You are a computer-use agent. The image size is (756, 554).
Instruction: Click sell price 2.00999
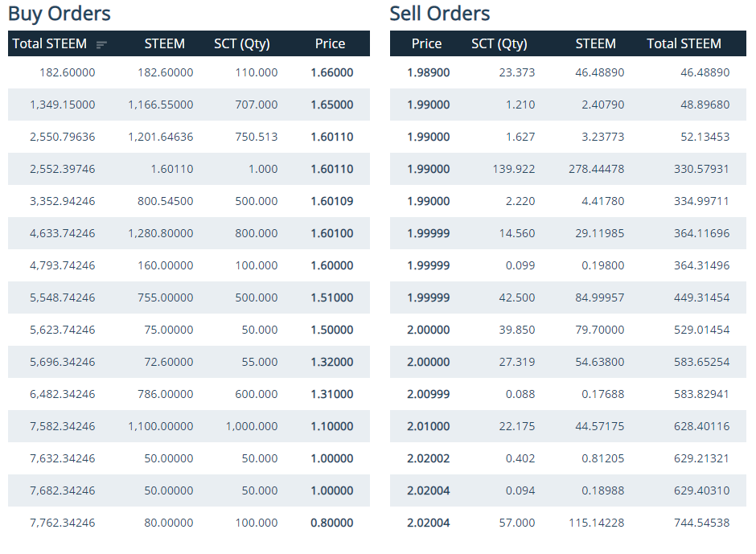click(x=428, y=394)
